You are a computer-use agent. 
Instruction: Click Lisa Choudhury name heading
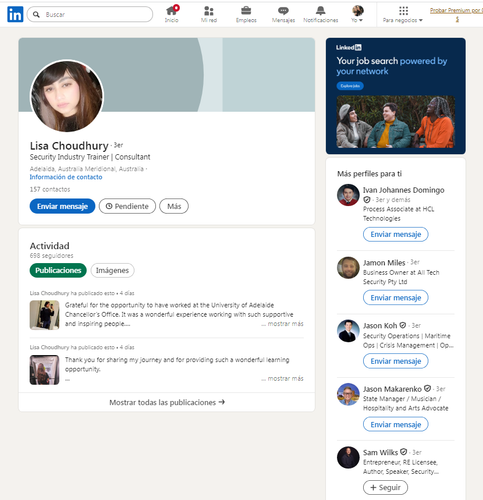69,146
